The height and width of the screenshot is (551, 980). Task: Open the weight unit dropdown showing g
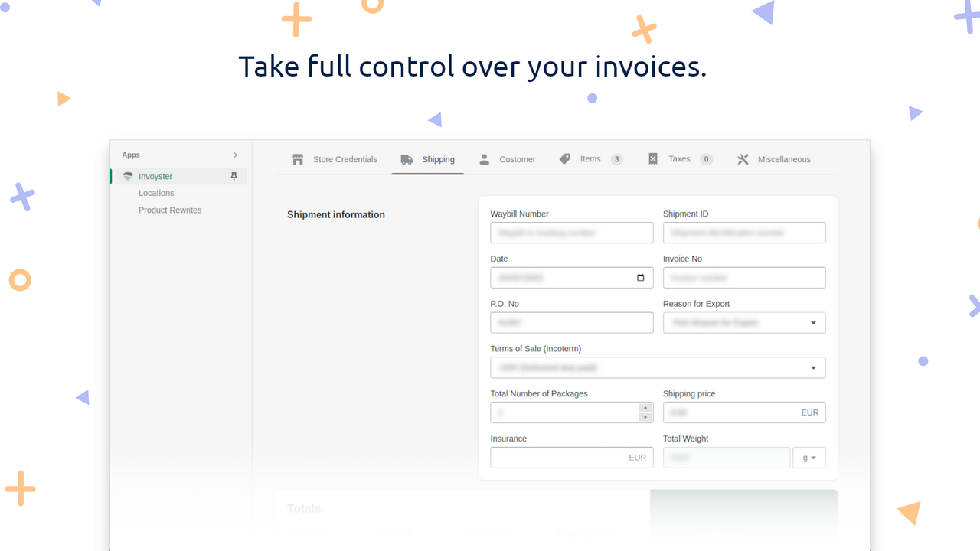click(809, 458)
